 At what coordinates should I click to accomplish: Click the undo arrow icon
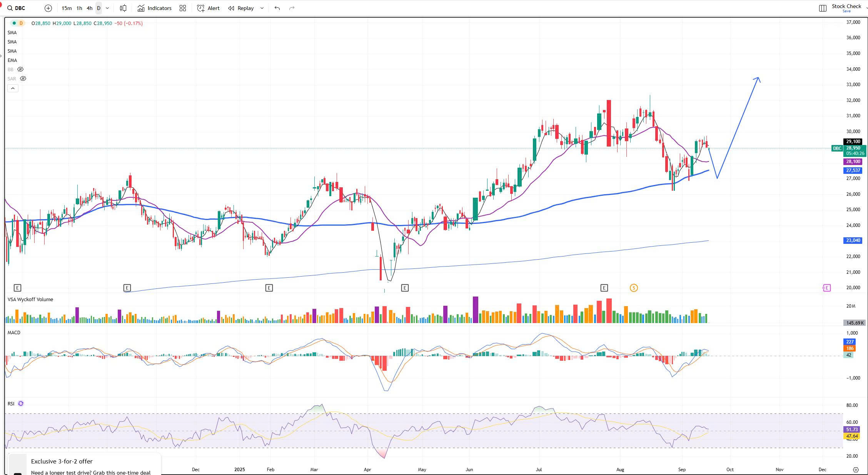pyautogui.click(x=277, y=8)
